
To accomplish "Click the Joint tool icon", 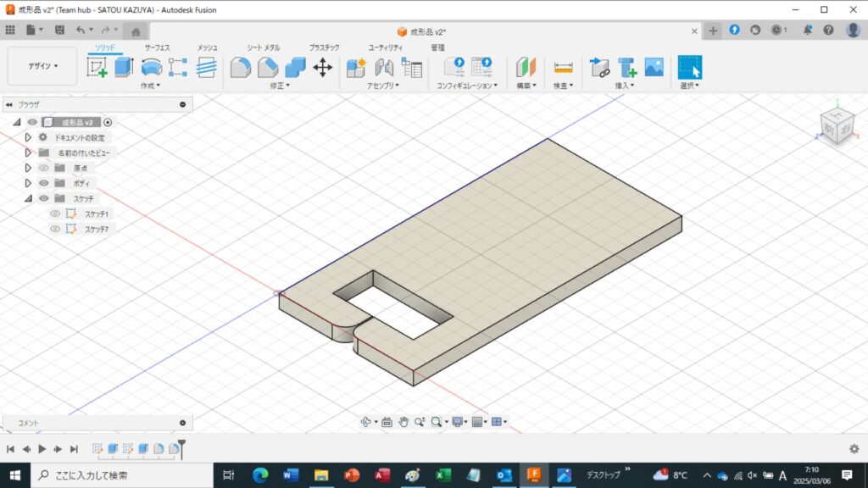I will point(384,68).
